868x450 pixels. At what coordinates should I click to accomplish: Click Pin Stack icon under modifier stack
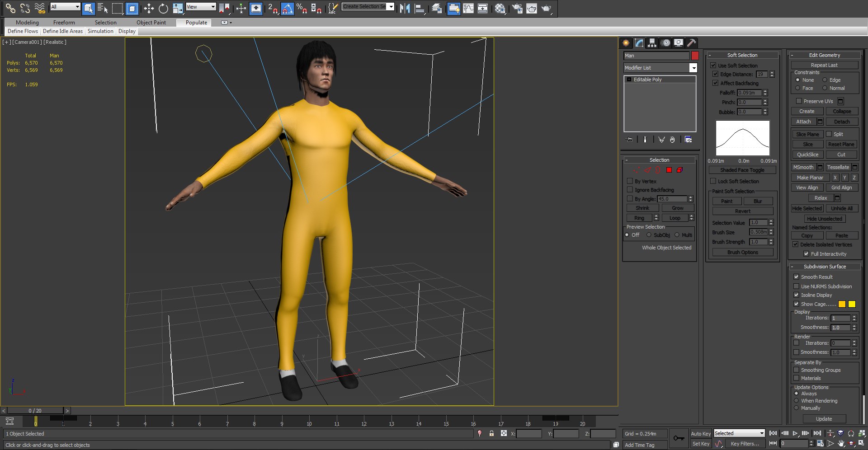[629, 140]
